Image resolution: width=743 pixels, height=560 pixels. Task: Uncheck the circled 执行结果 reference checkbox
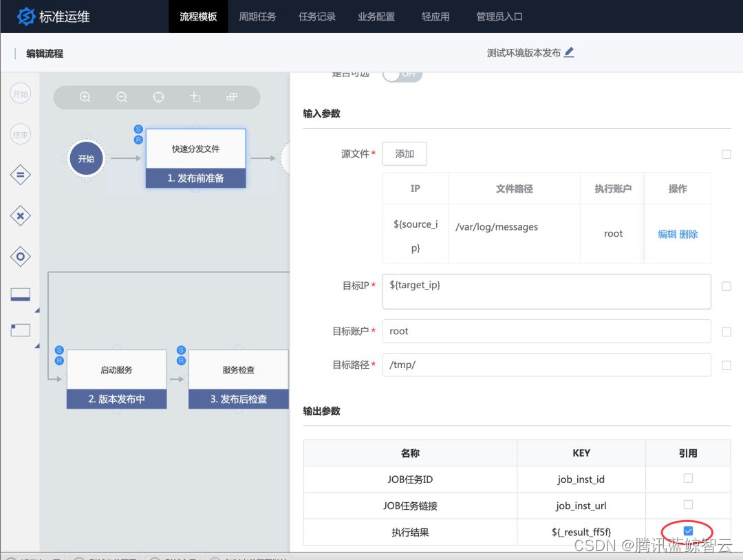(687, 530)
